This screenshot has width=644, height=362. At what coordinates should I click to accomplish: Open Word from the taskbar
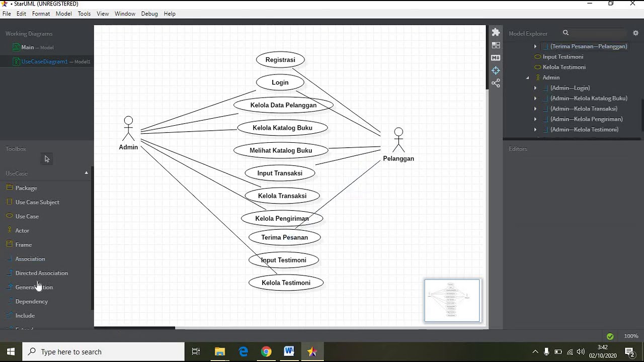click(289, 351)
